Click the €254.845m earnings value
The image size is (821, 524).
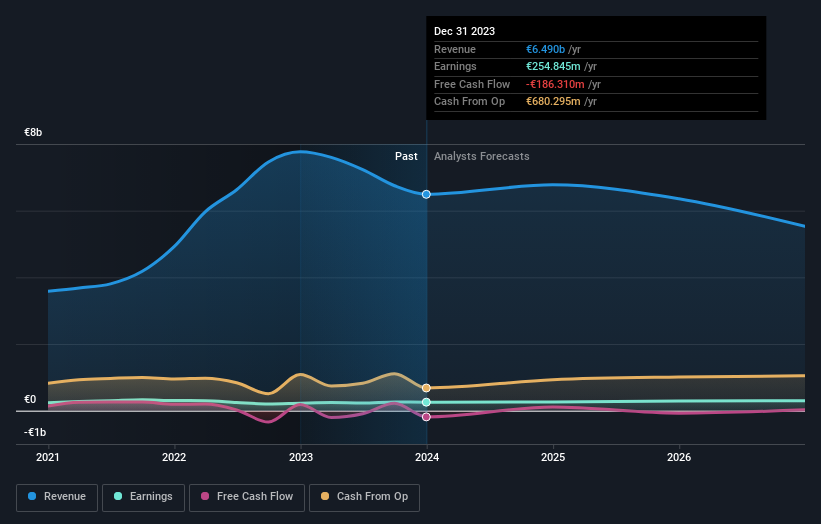coord(553,66)
